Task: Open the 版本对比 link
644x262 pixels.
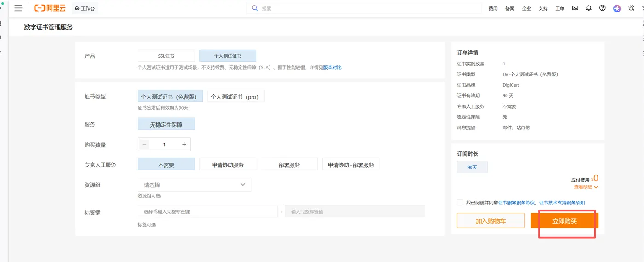Action: tap(332, 67)
